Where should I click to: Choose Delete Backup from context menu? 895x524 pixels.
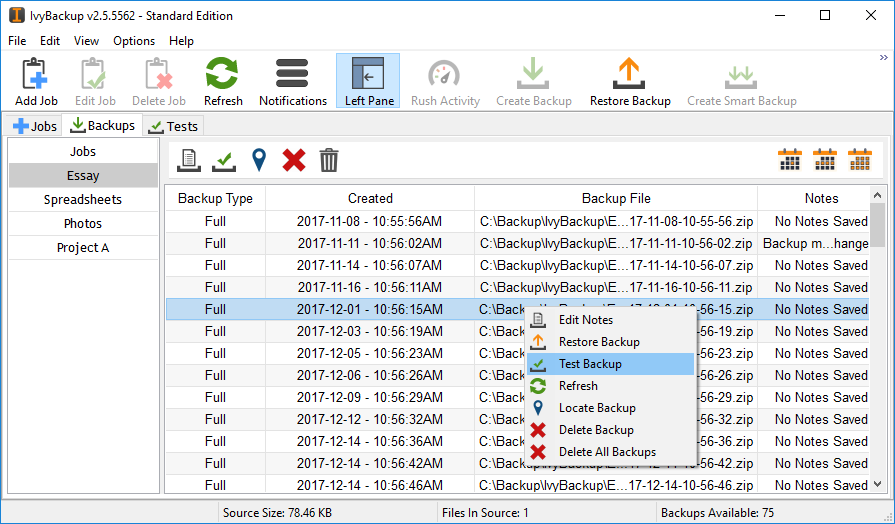point(611,430)
